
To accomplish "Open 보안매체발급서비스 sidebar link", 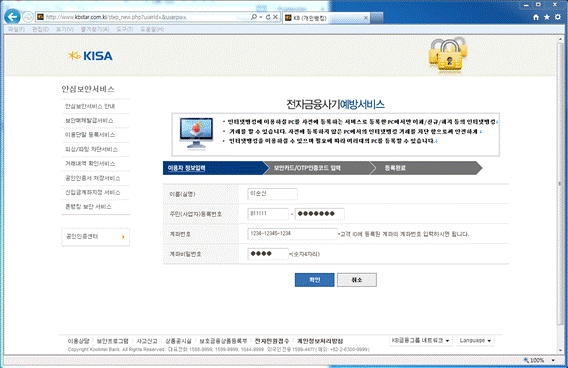I will (x=89, y=120).
